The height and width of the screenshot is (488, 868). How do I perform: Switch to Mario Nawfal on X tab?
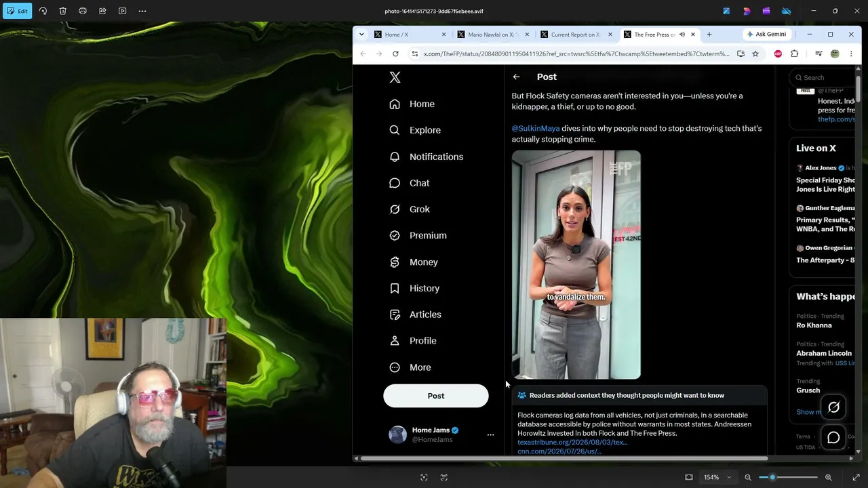494,35
